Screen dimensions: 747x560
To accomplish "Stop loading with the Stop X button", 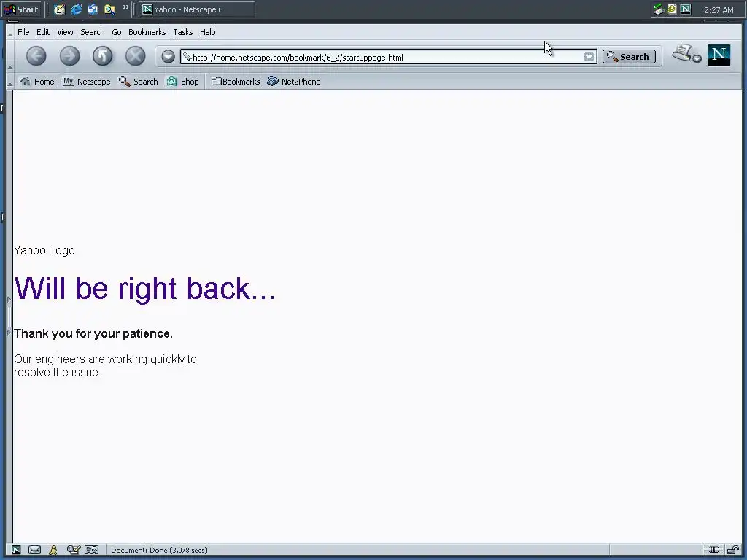I will tap(135, 56).
